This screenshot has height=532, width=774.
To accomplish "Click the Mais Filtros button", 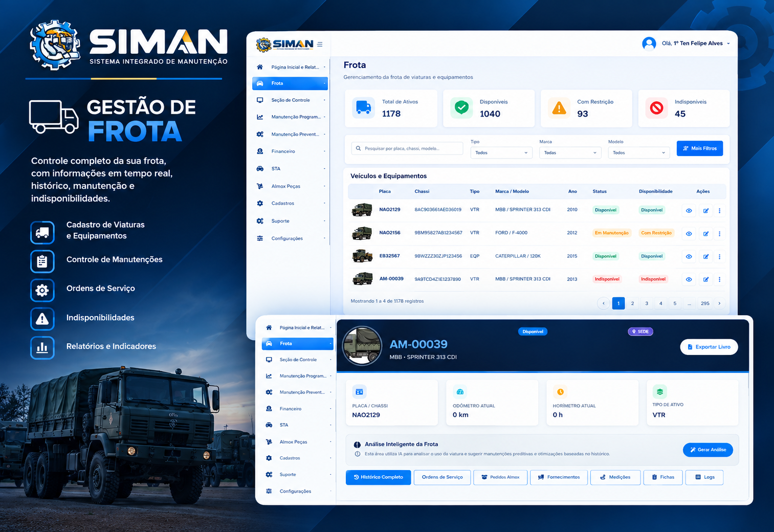I will coord(700,148).
